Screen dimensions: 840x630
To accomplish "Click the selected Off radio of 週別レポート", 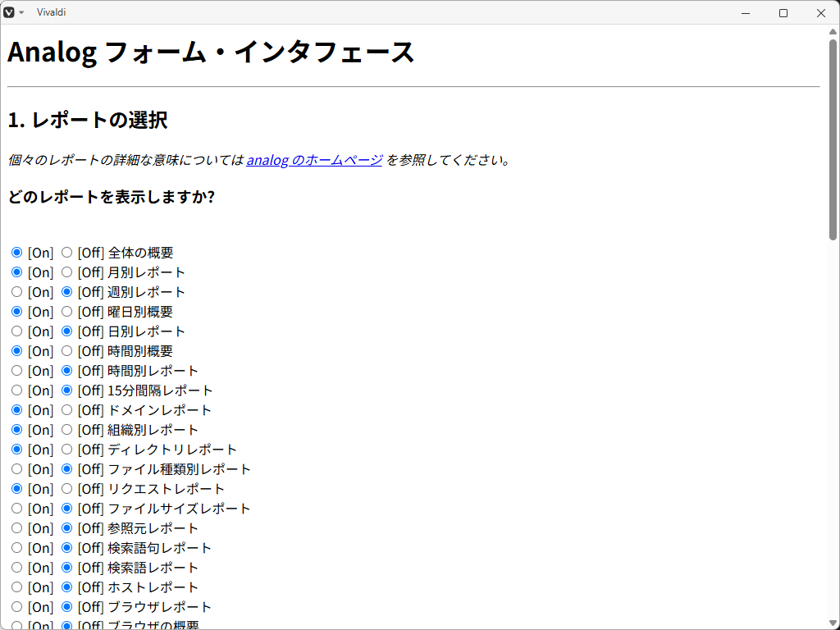I will [66, 291].
